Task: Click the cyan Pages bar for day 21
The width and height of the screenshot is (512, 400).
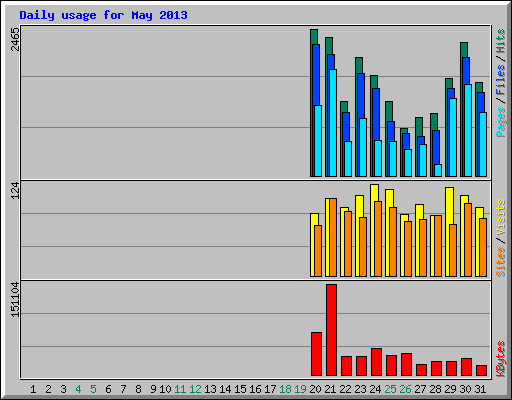Action: pos(333,123)
